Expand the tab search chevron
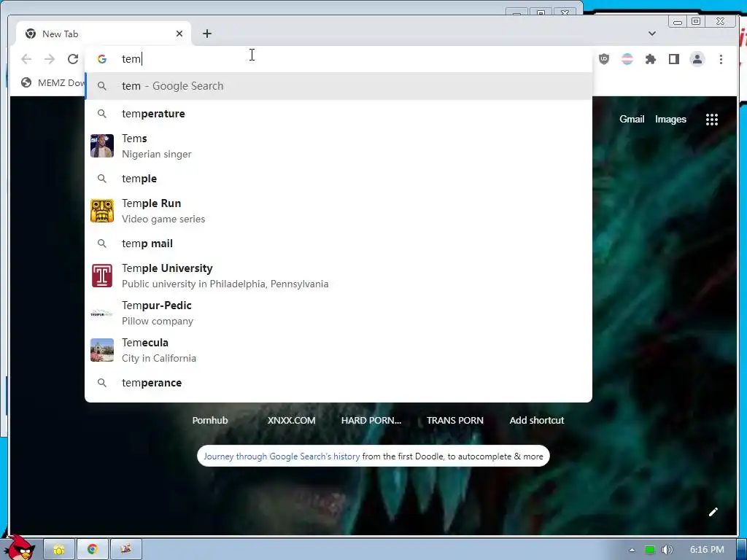 click(x=652, y=34)
